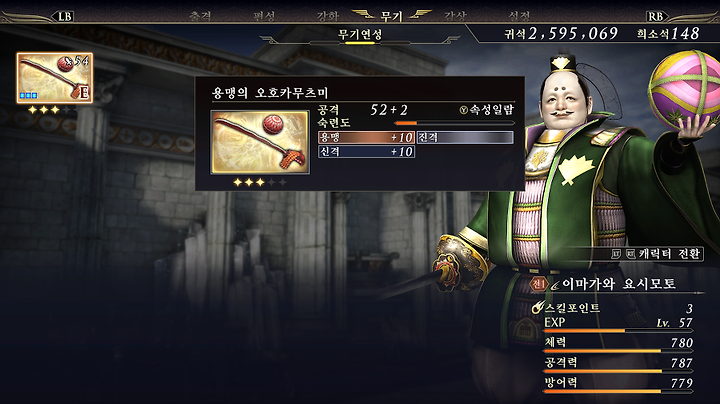Click the large 오호카무츠미 weapon image

[x=260, y=142]
